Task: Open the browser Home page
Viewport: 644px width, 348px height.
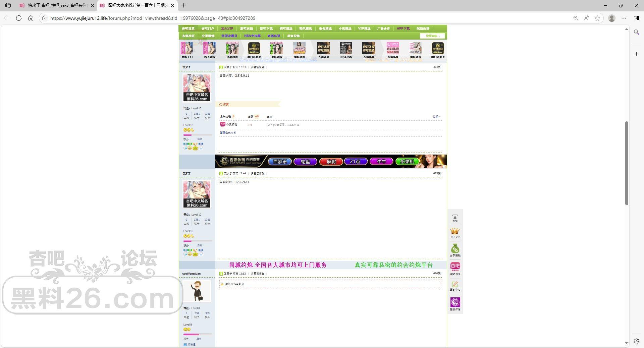Action: 31,18
